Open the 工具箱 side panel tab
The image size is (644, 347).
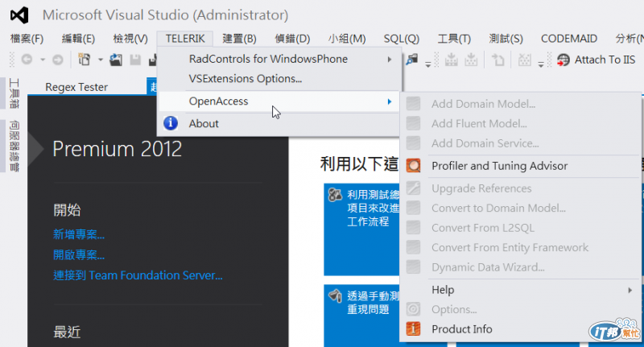coord(14,93)
